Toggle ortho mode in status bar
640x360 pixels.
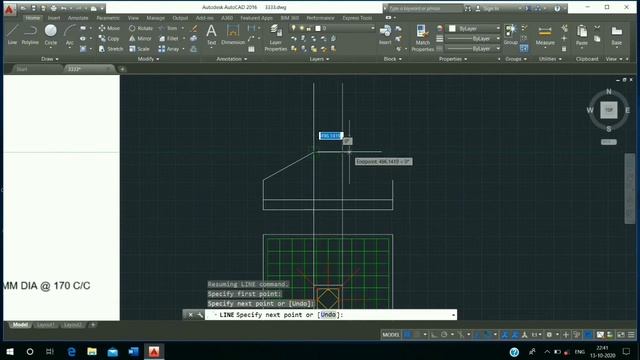(434, 335)
